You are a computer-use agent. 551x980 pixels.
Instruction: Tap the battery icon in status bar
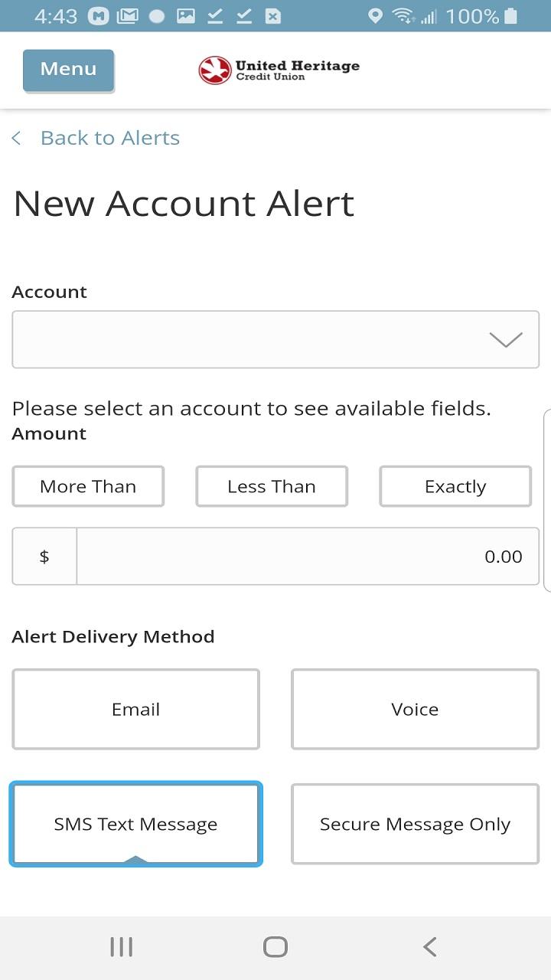pos(511,16)
